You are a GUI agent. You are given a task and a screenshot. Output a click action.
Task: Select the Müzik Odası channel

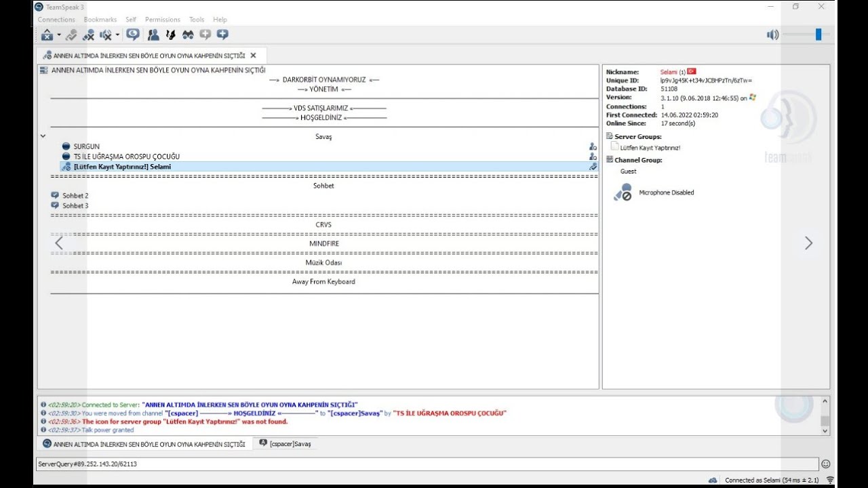pyautogui.click(x=323, y=262)
